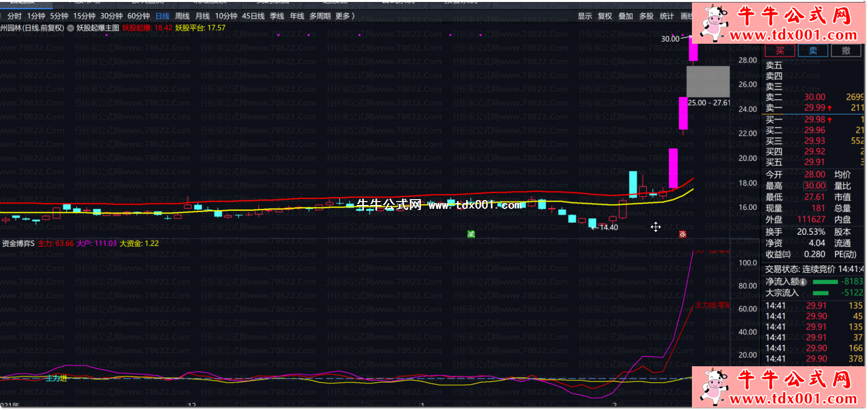Click the gray 25.00 - 27.61 gap box

[x=708, y=82]
